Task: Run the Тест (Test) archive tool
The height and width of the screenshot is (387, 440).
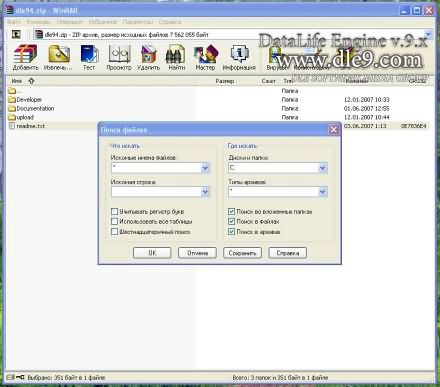Action: coord(89,58)
